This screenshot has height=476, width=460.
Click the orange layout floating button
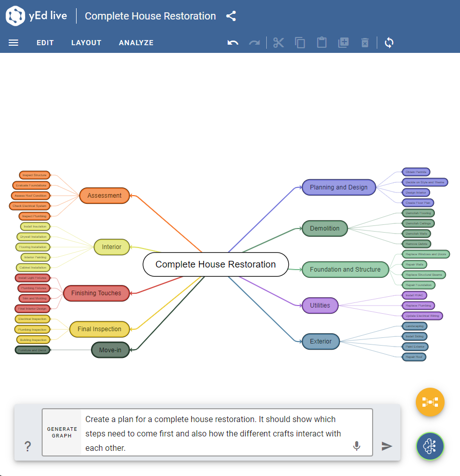[x=430, y=402]
